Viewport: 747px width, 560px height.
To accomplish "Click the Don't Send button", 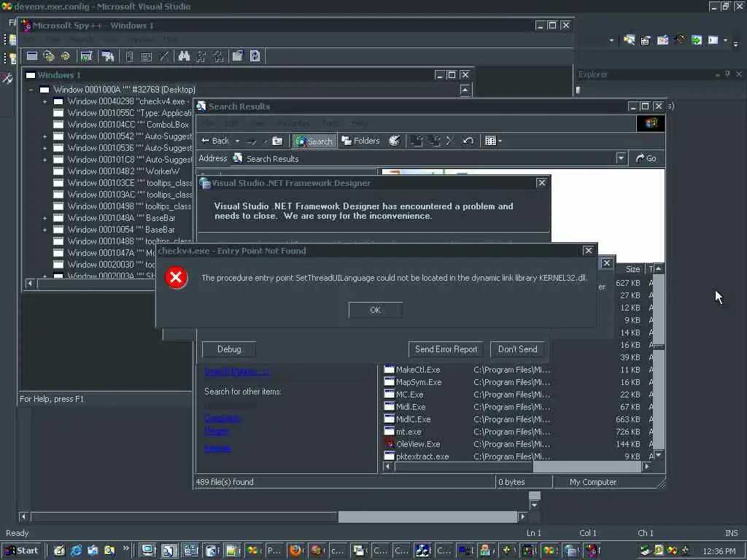I will [517, 349].
